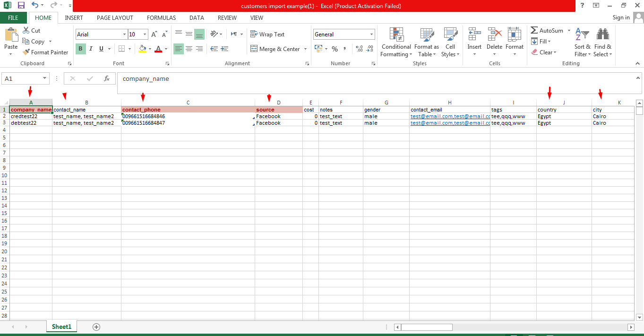Screen dimensions: 644x336
Task: Open Sort & Filter menu
Action: (583, 42)
